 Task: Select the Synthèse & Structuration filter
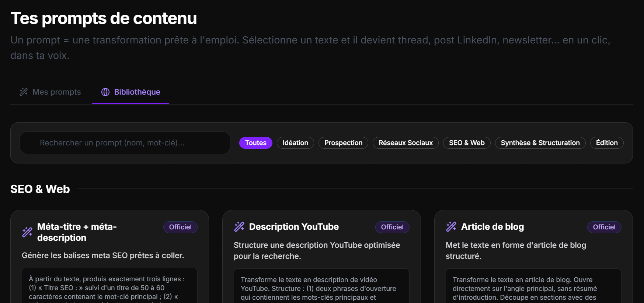tap(540, 143)
